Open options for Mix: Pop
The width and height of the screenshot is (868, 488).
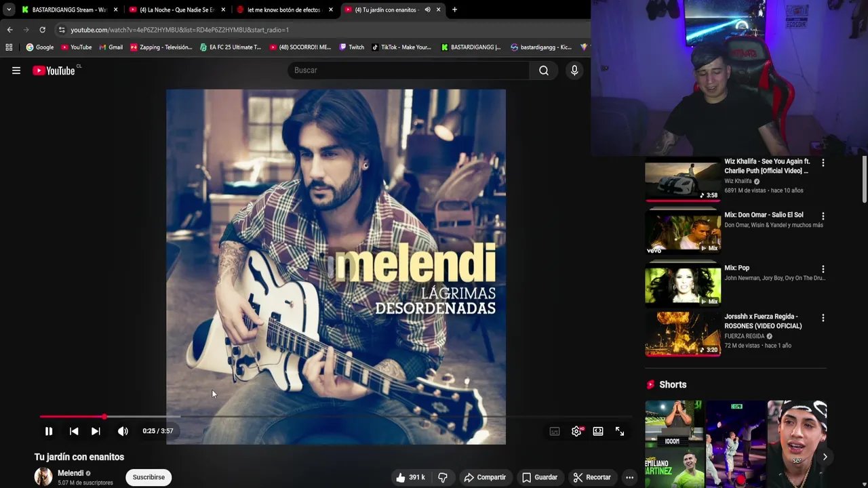(823, 269)
